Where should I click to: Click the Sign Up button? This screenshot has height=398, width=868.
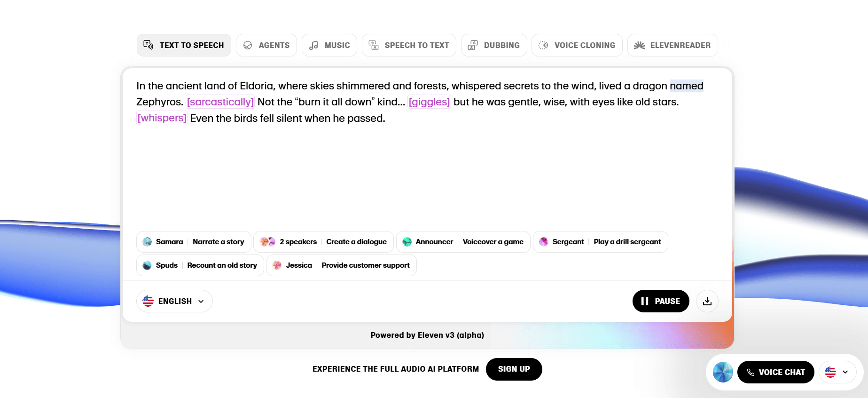coord(514,369)
